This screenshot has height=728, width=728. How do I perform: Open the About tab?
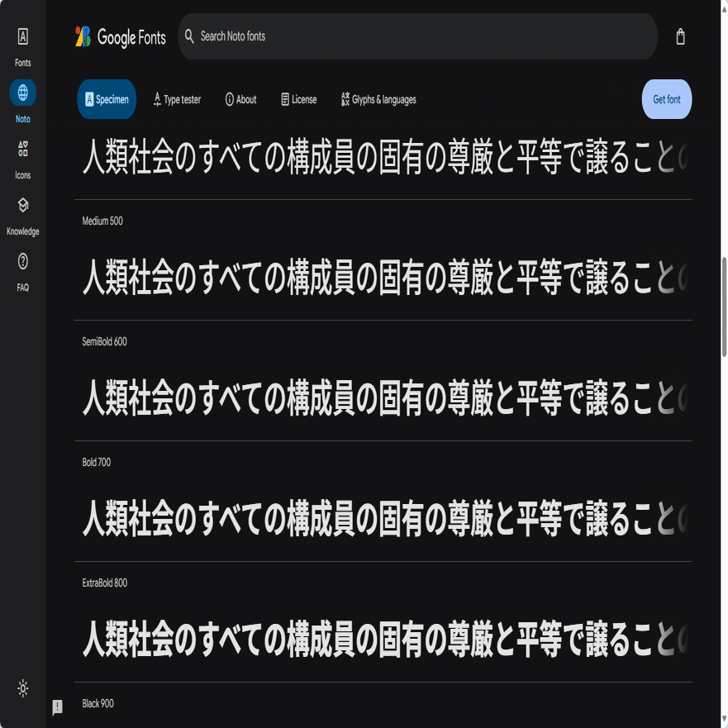coord(240,99)
